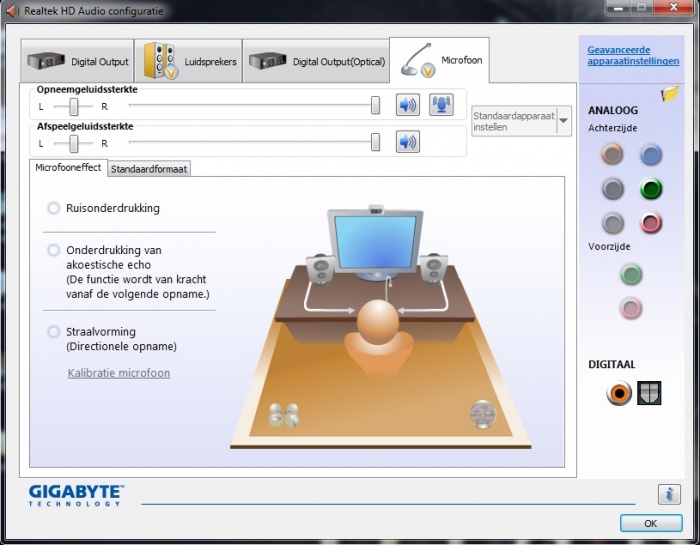700x545 pixels.
Task: Open Geavanceerde apparaatinstellingen link
Action: (633, 55)
